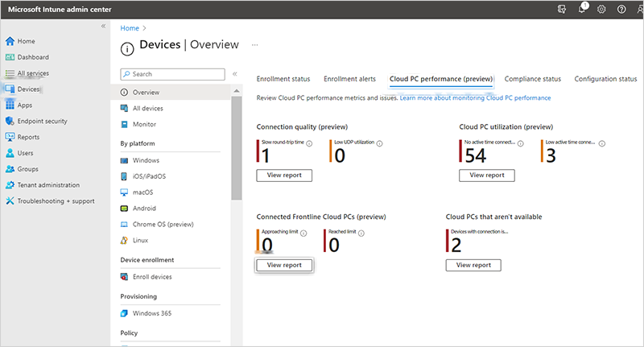This screenshot has width=644, height=347.
Task: Select Cloud PC performance (preview) tab
Action: (x=441, y=79)
